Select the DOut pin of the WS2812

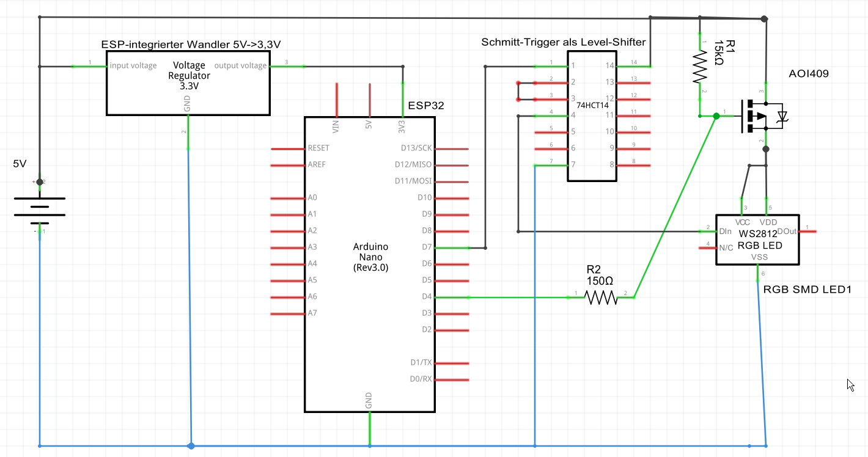[807, 231]
